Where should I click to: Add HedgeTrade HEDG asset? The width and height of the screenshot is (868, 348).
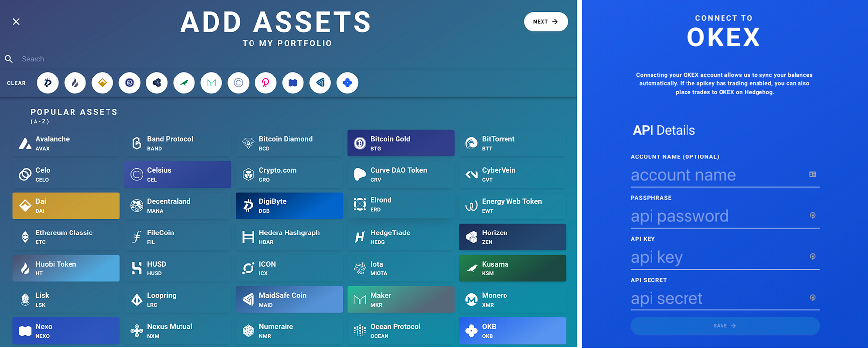tap(401, 237)
